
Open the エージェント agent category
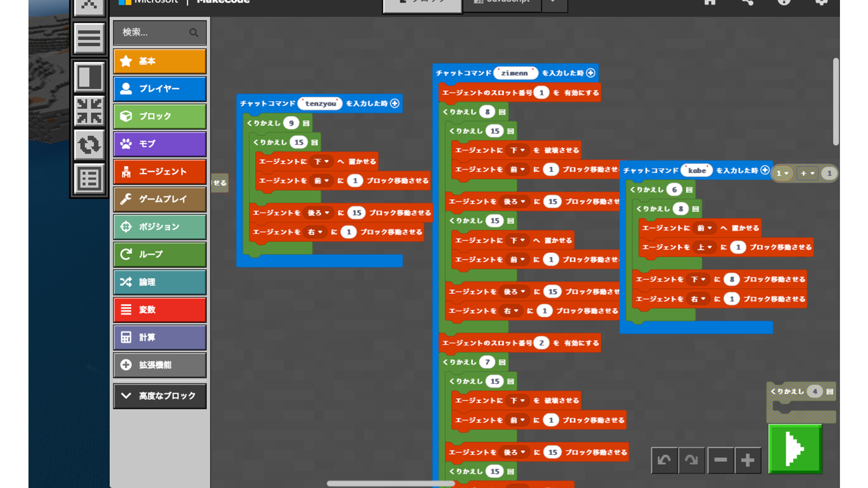click(160, 172)
